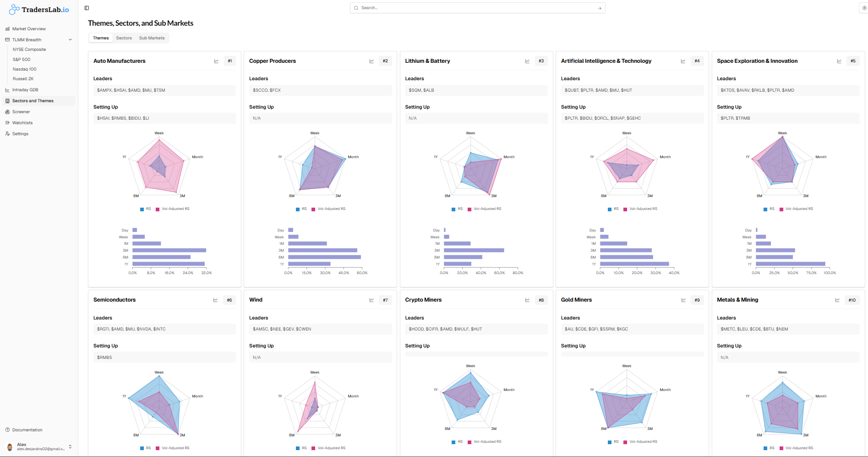Select NYSE Composite sidebar item
This screenshot has width=868, height=457.
pyautogui.click(x=29, y=50)
